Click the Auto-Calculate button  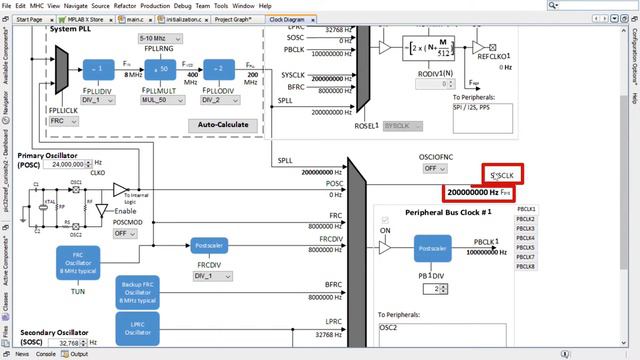click(223, 125)
